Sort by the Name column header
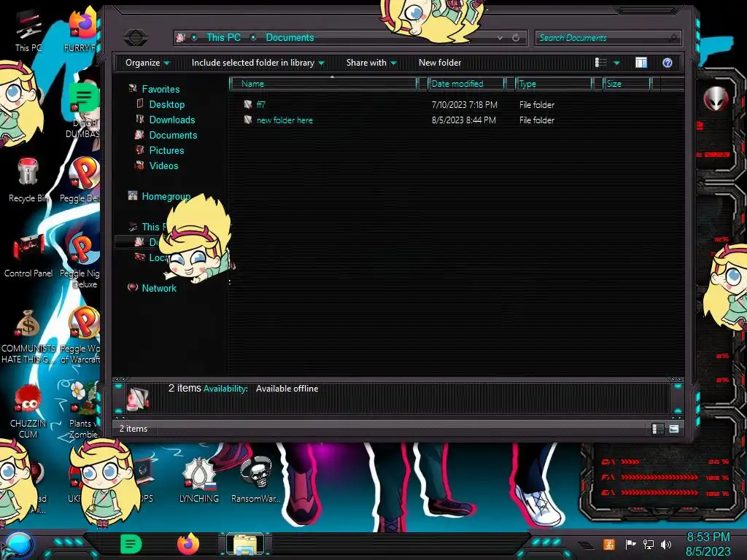This screenshot has width=747, height=560. pos(323,84)
